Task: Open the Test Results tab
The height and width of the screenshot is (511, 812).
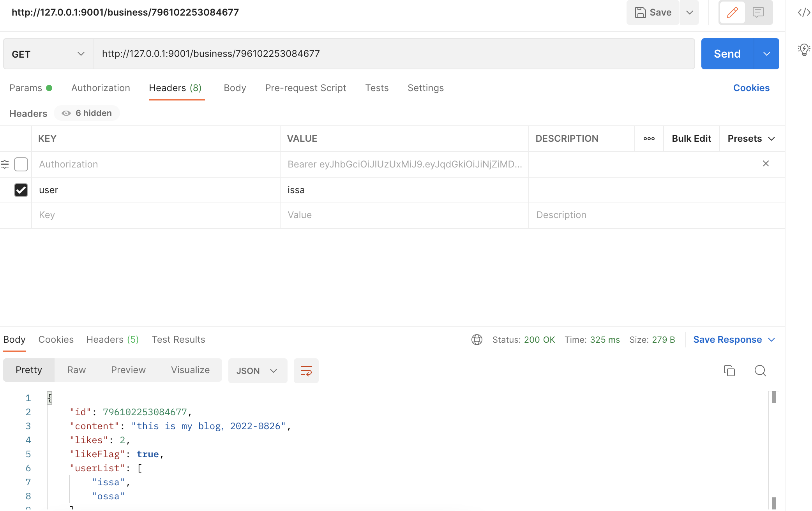Action: coord(178,340)
